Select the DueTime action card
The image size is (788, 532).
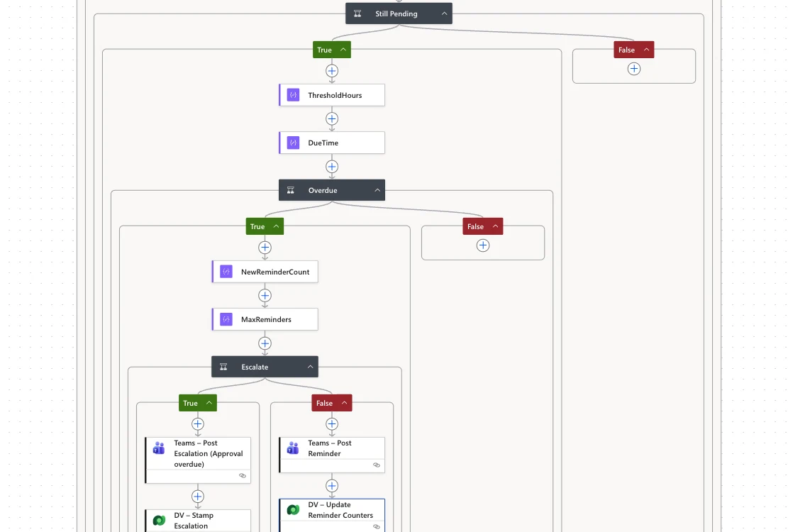[x=332, y=143]
